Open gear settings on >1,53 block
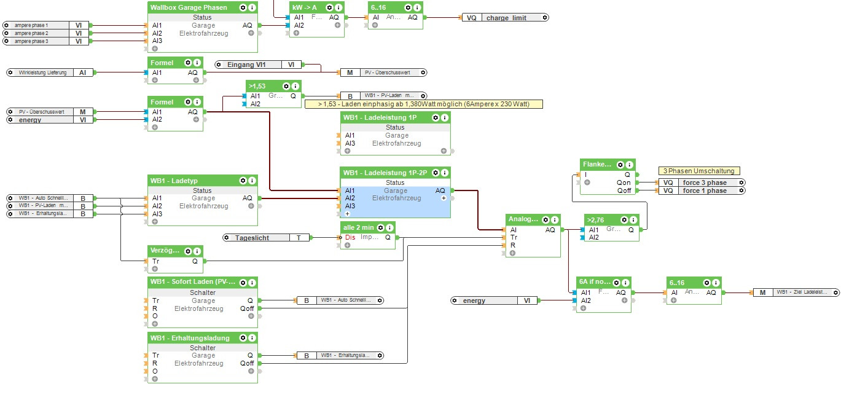The width and height of the screenshot is (868, 408). coord(287,86)
